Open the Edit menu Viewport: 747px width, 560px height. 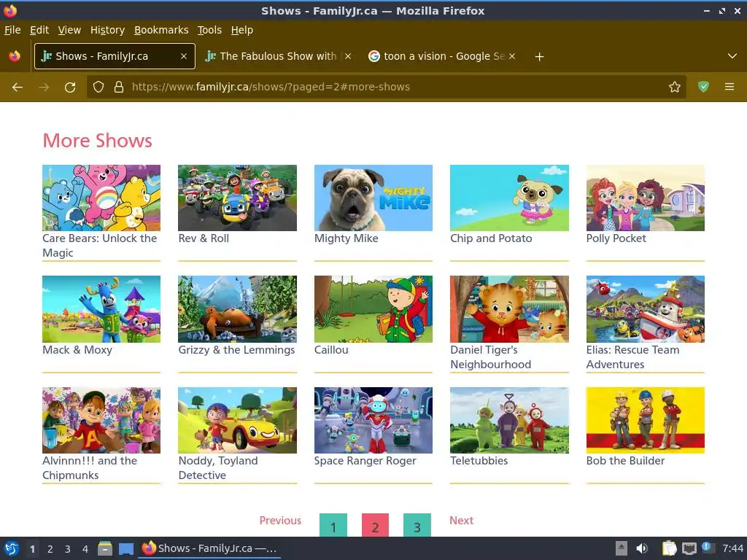point(39,30)
